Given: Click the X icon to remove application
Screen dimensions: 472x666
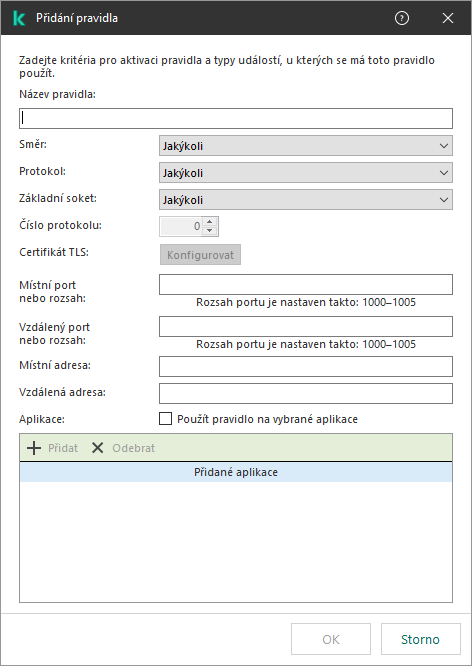Looking at the screenshot, I should (x=98, y=448).
